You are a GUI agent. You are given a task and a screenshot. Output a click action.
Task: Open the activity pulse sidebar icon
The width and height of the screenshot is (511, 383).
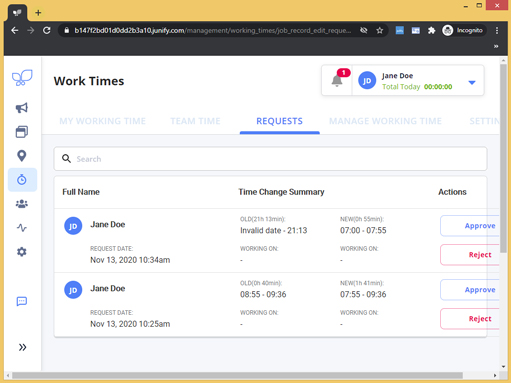[x=22, y=228]
